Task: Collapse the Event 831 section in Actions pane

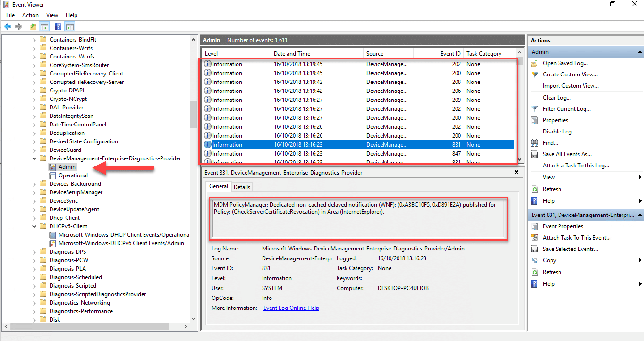Action: pyautogui.click(x=640, y=215)
